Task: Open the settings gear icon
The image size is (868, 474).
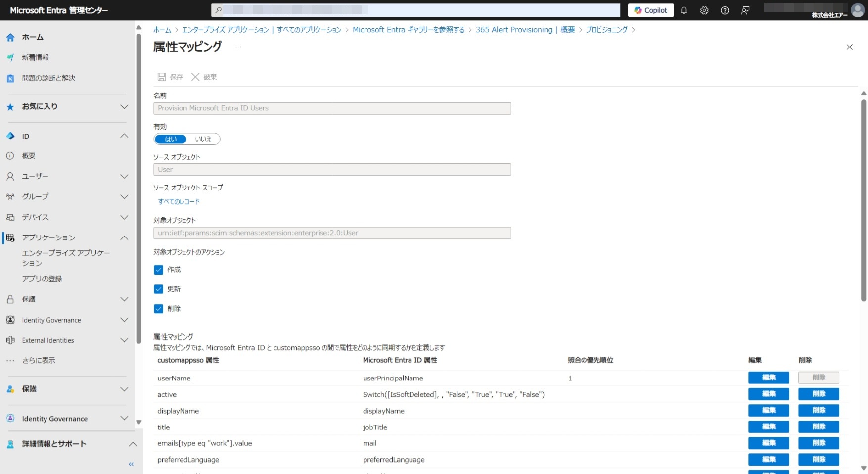Action: [x=704, y=10]
